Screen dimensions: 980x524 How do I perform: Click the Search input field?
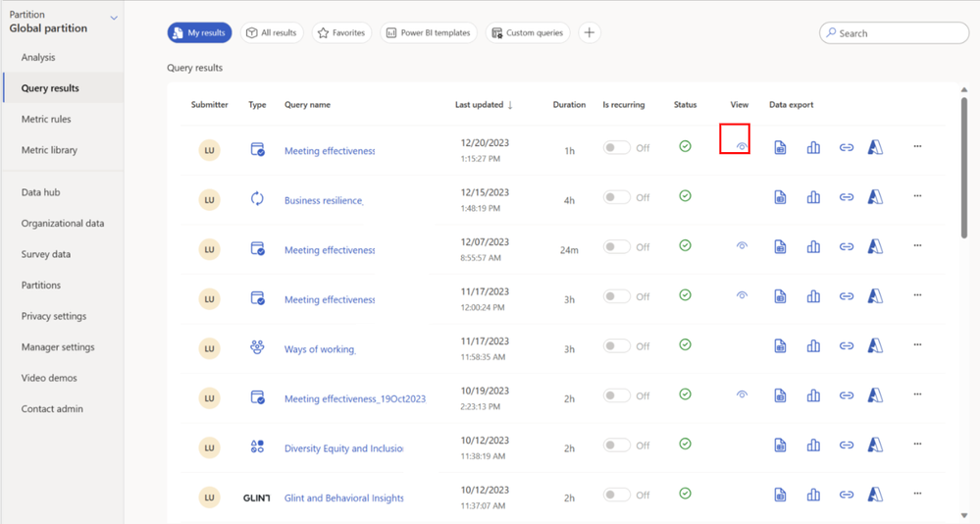(895, 33)
